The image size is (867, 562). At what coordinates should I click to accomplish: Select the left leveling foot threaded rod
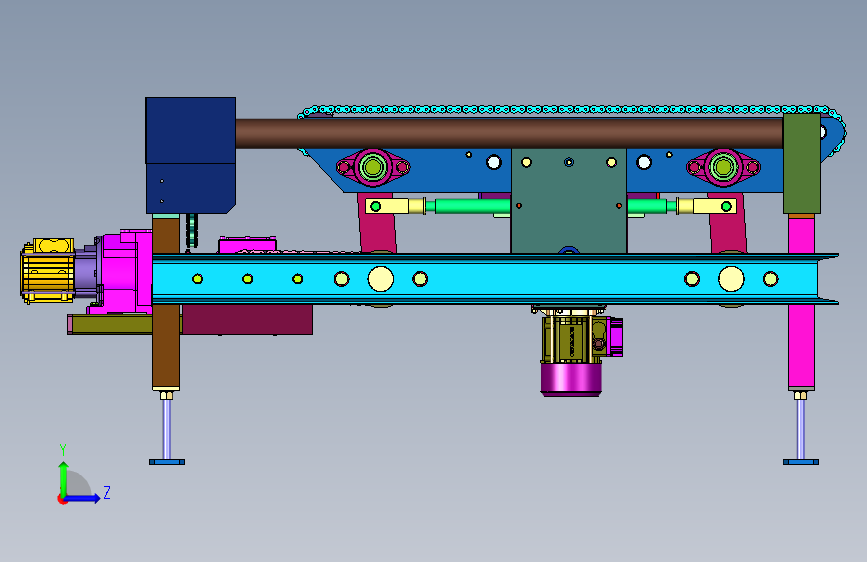[166, 429]
